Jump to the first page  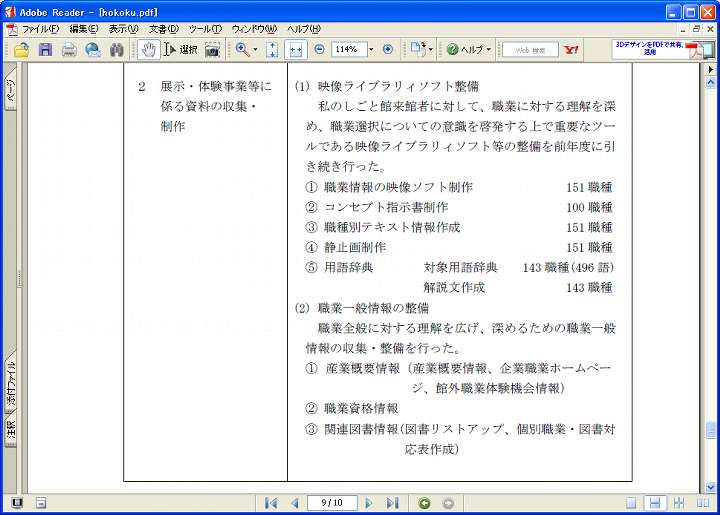coord(271,503)
